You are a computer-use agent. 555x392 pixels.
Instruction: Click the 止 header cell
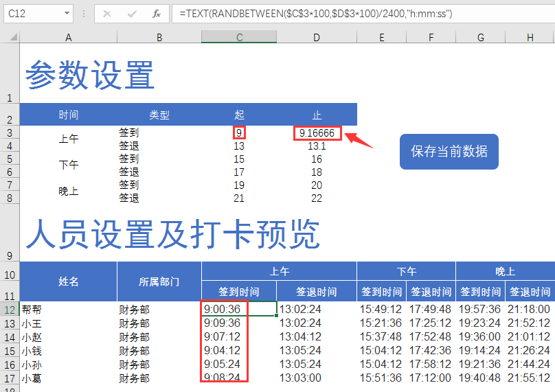317,115
